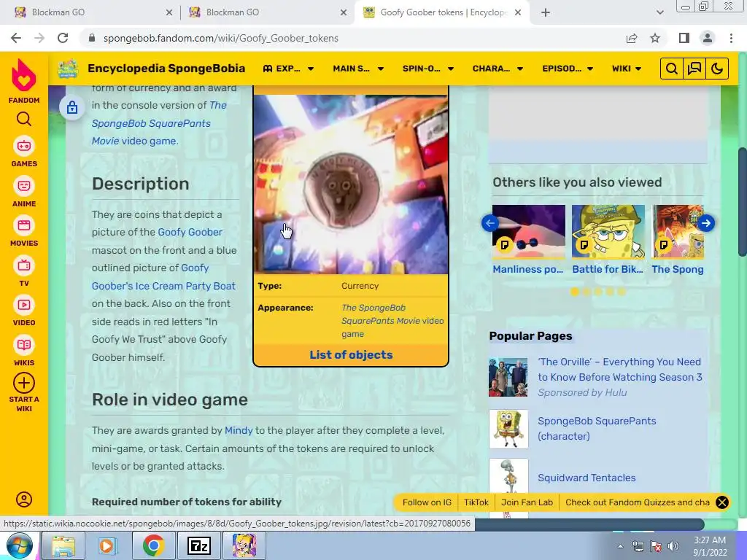
Task: Click the wiki search magnifier button
Action: (671, 69)
